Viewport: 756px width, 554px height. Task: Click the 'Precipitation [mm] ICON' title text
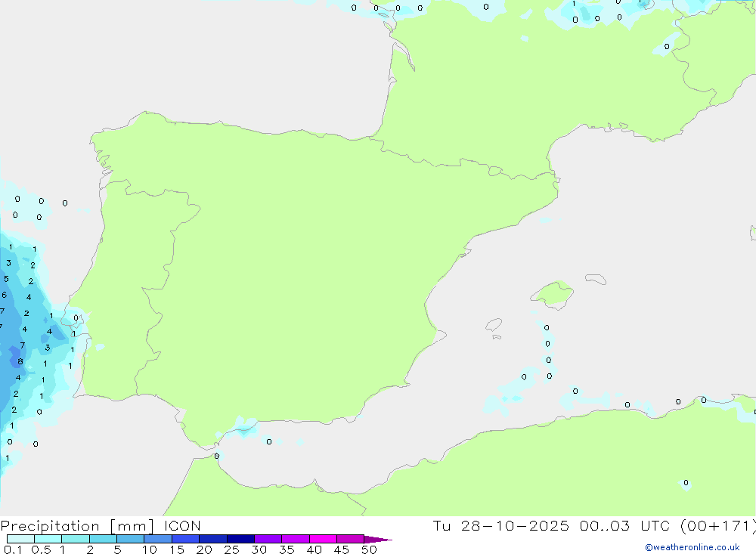tap(101, 526)
